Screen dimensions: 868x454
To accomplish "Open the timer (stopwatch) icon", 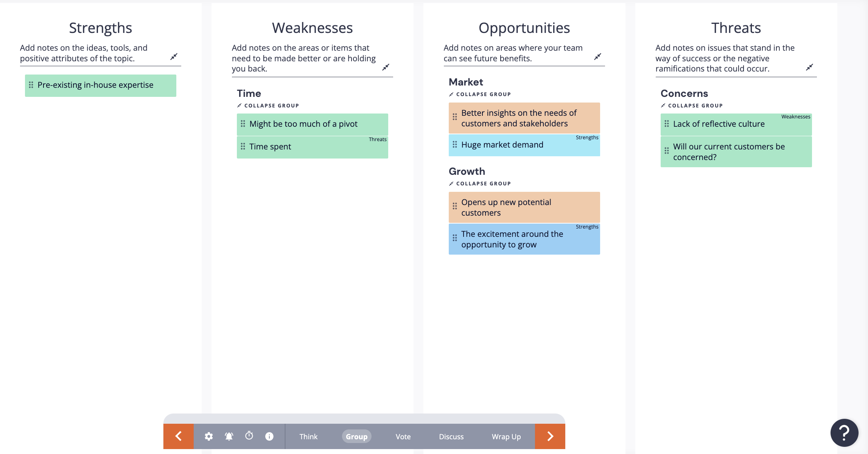I will (249, 436).
